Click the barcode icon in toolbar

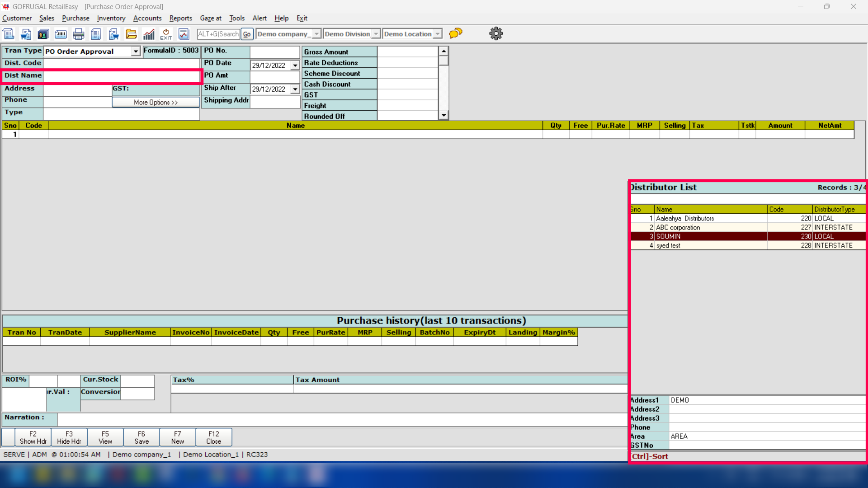click(61, 34)
